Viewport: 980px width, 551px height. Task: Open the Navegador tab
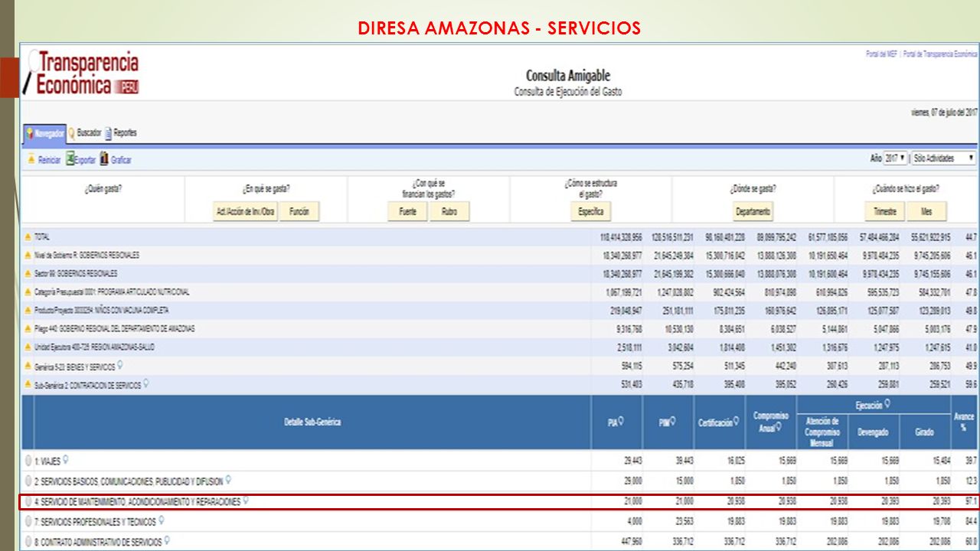tap(45, 133)
